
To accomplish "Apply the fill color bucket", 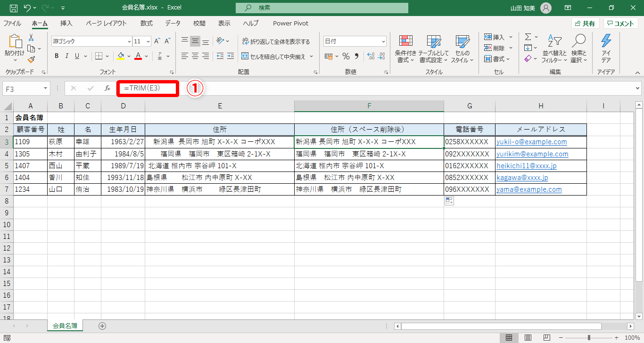I will point(121,56).
